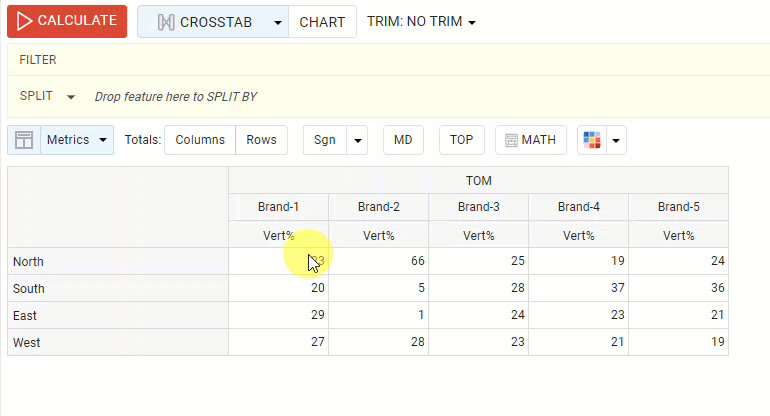The height and width of the screenshot is (416, 770).
Task: Click the table layout icon beside Metrics
Action: 24,140
